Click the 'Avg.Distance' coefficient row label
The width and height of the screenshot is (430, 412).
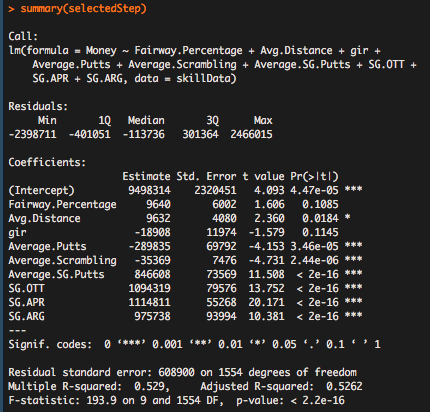[44, 218]
